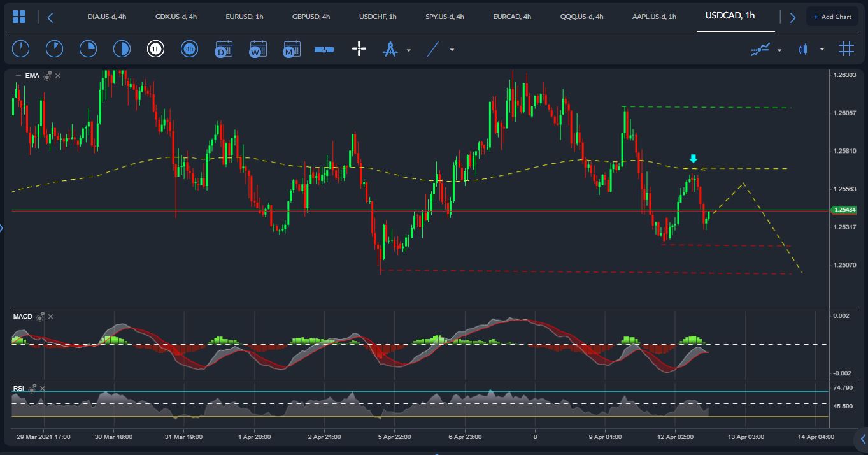Switch to the DIA.US-d, 4h tab
Screen dimensions: 868x455
(x=107, y=17)
